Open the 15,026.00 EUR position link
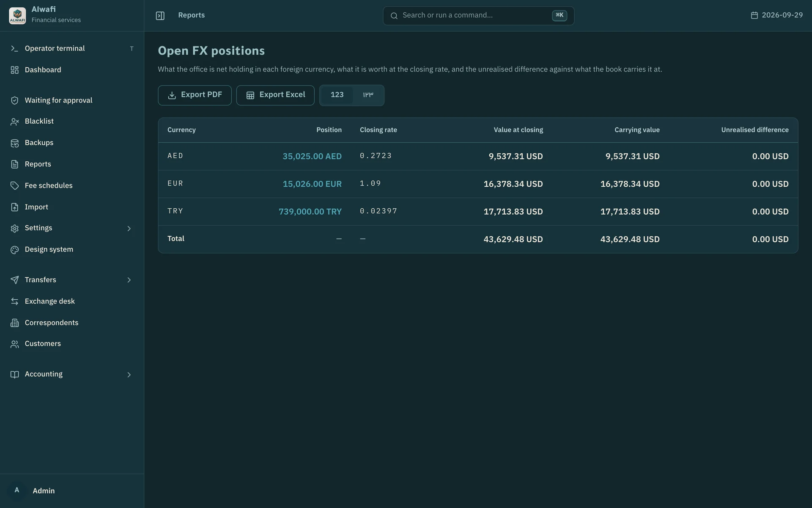Viewport: 812px width, 508px height. 312,184
